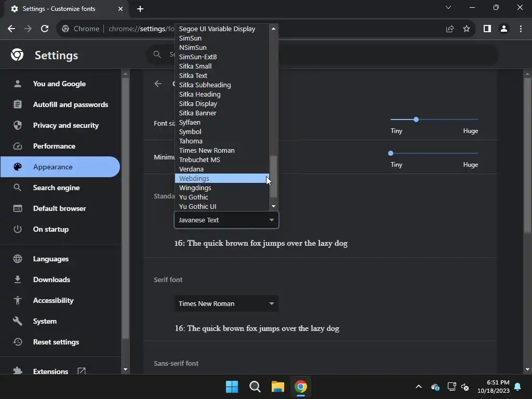Viewport: 532px width, 399px height.
Task: Open You and Google settings
Action: tap(60, 84)
